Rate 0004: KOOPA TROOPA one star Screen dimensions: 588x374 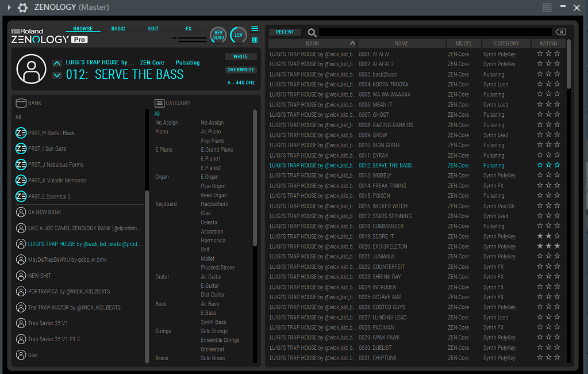[x=540, y=84]
